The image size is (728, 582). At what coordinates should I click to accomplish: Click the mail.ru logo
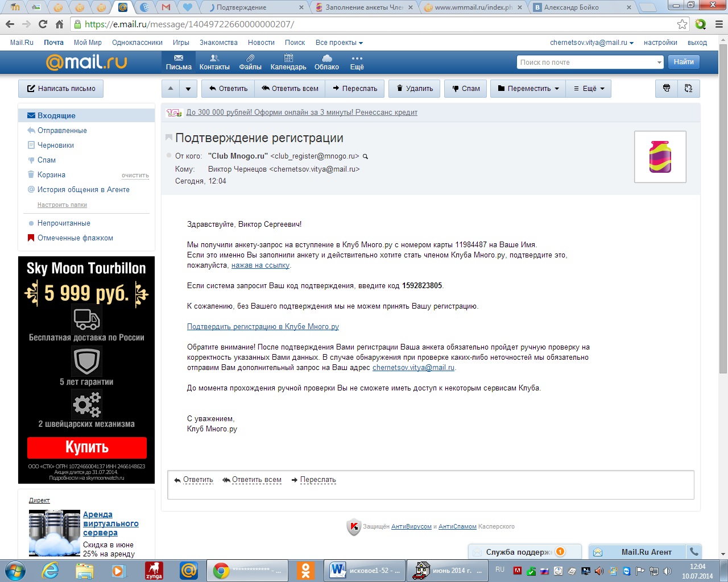86,62
